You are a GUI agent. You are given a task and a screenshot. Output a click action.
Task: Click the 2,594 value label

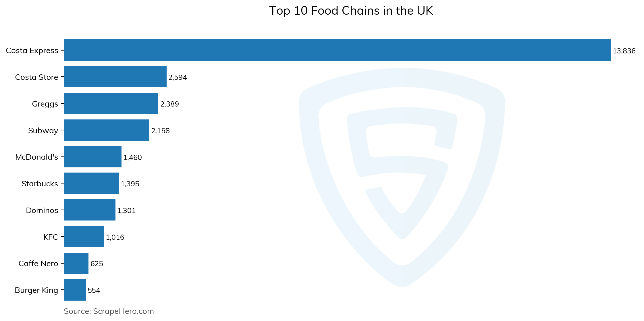(178, 78)
